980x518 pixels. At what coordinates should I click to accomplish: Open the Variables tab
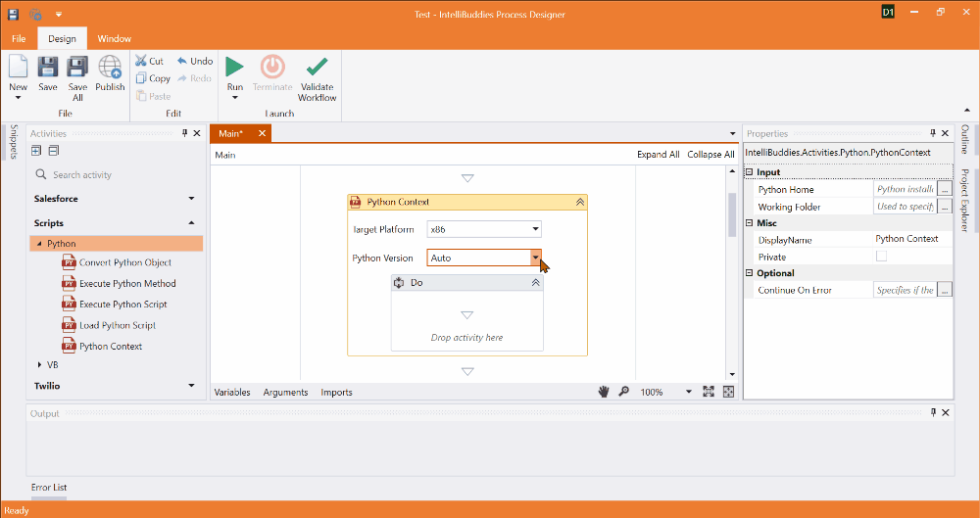pyautogui.click(x=232, y=393)
